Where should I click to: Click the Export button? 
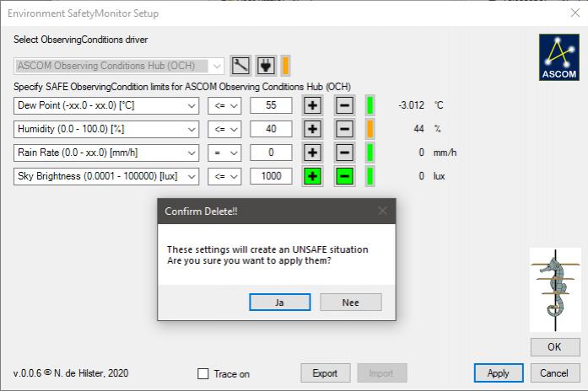[325, 372]
